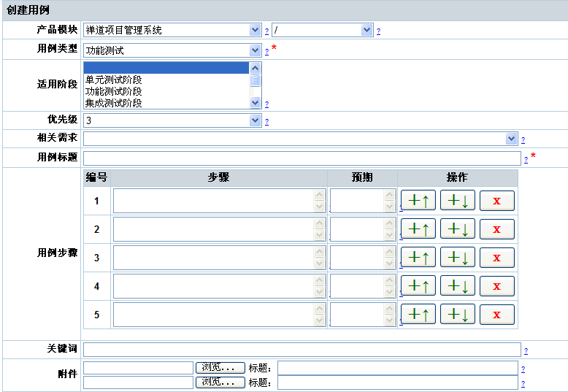Screen dimensions: 568x392
Task: Focus the first attachment 标题 field
Action: [398, 368]
